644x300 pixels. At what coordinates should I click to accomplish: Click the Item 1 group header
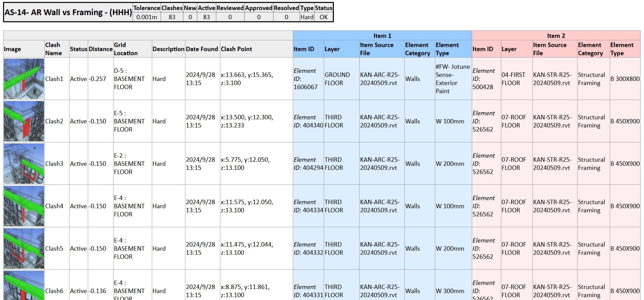[x=382, y=36]
